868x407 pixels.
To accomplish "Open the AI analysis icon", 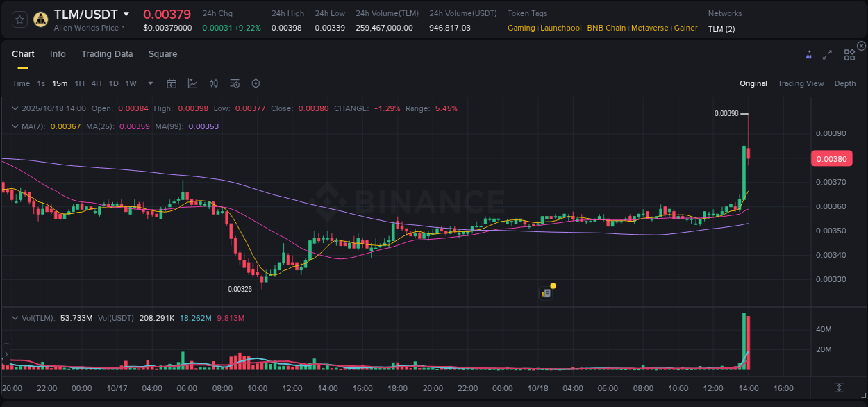I will click(x=808, y=54).
